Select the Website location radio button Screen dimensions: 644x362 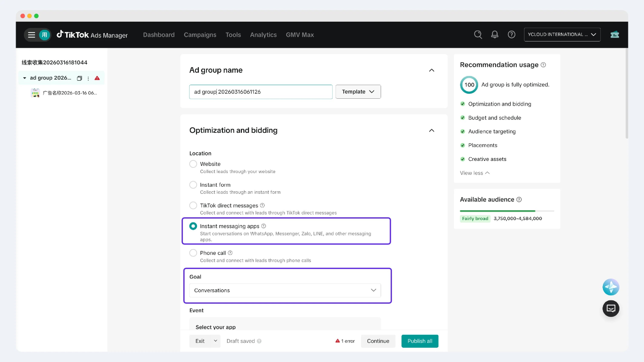pyautogui.click(x=193, y=164)
